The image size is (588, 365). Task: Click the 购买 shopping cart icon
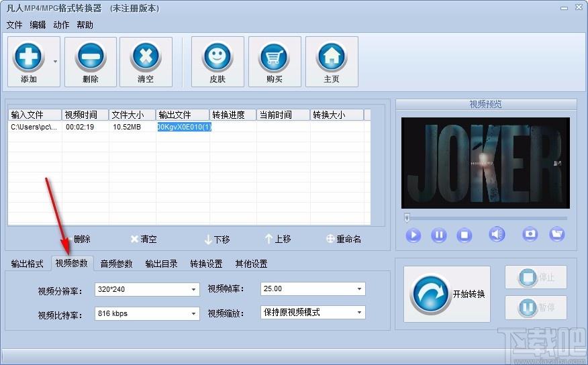click(x=275, y=56)
